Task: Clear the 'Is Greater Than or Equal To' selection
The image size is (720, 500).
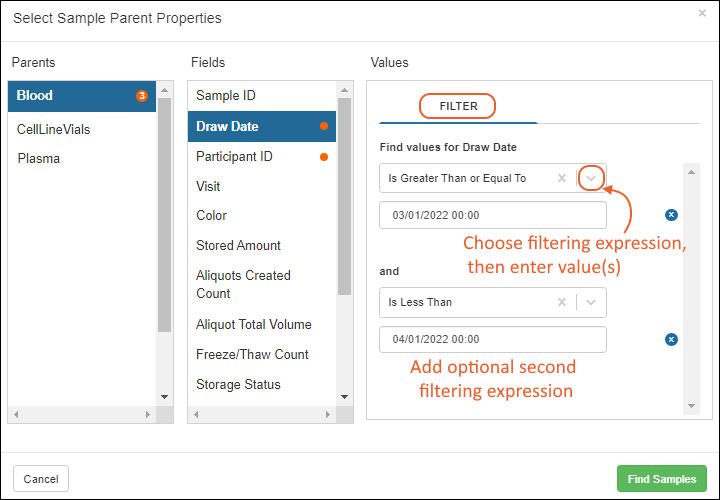Action: point(562,178)
